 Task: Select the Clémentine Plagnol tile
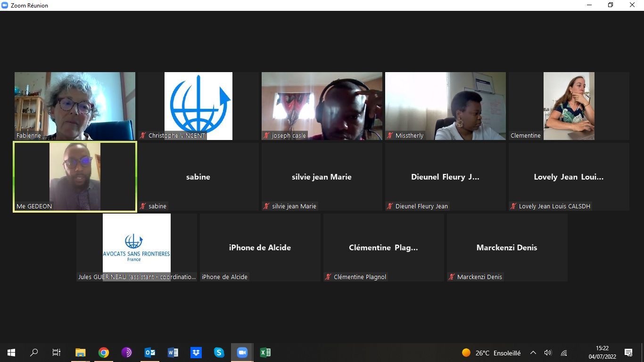(x=384, y=247)
